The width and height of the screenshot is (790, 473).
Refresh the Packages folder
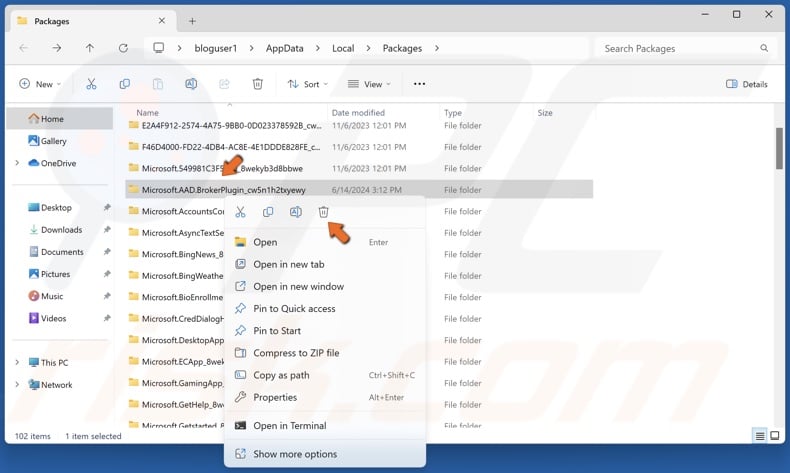123,48
